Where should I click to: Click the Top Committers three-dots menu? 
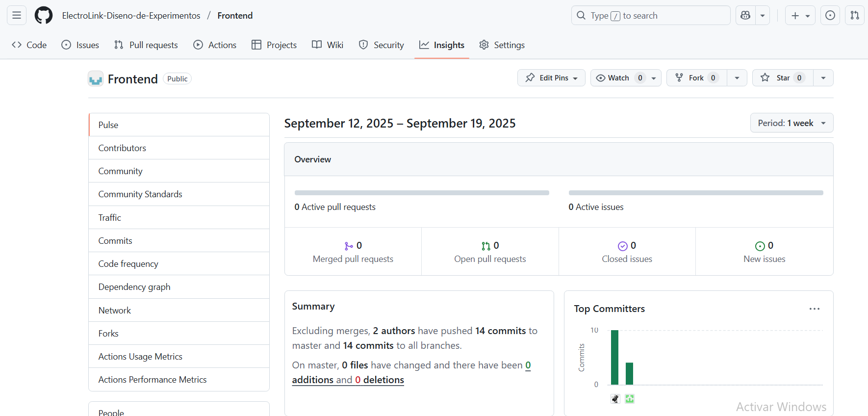[815, 309]
